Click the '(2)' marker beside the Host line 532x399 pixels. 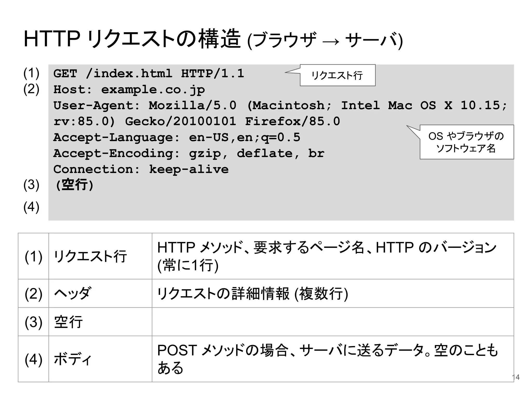(31, 89)
